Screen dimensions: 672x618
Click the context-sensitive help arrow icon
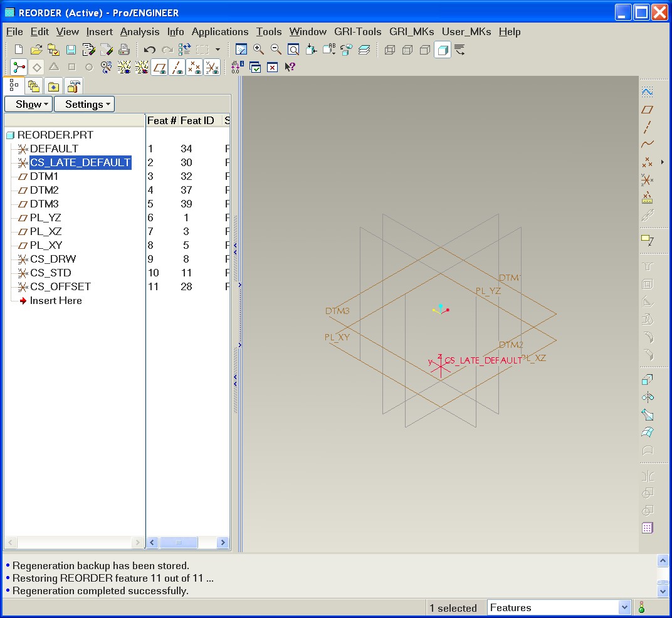point(290,67)
